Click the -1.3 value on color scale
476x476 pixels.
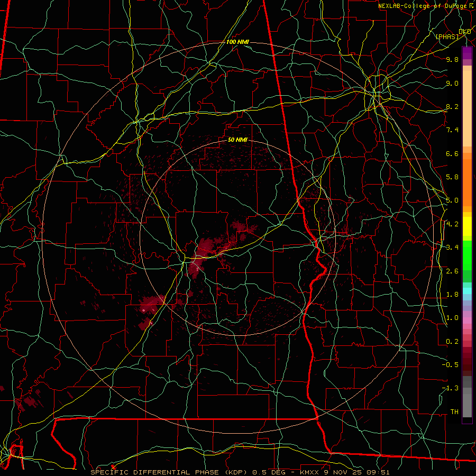(x=450, y=388)
